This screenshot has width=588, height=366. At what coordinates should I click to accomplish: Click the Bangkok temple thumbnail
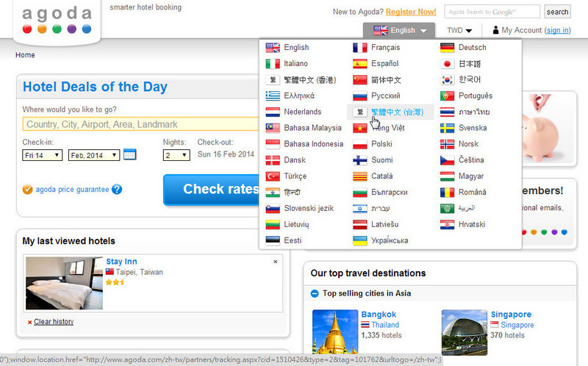pos(335,332)
